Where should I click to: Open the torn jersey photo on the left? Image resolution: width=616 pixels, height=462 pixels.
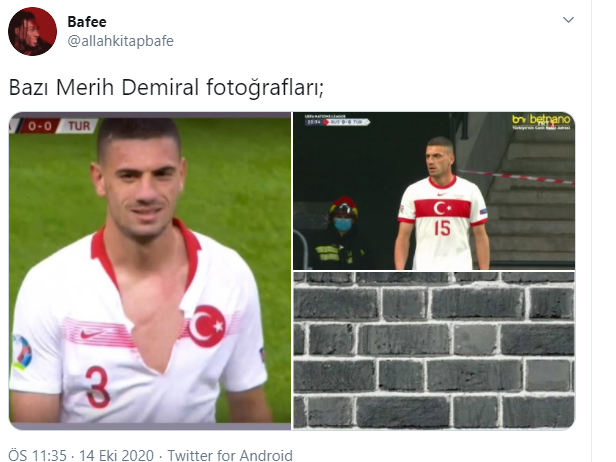point(150,271)
